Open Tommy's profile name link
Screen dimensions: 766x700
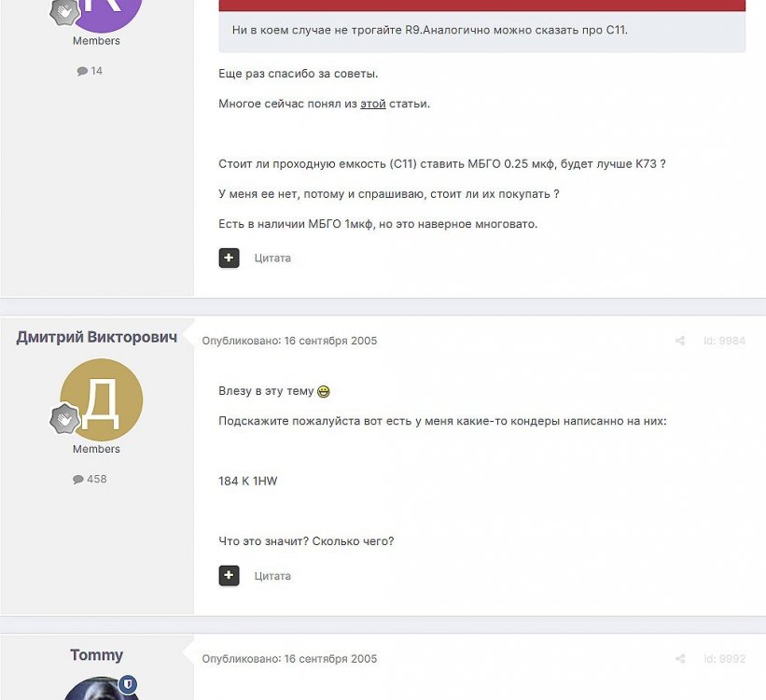(x=96, y=654)
